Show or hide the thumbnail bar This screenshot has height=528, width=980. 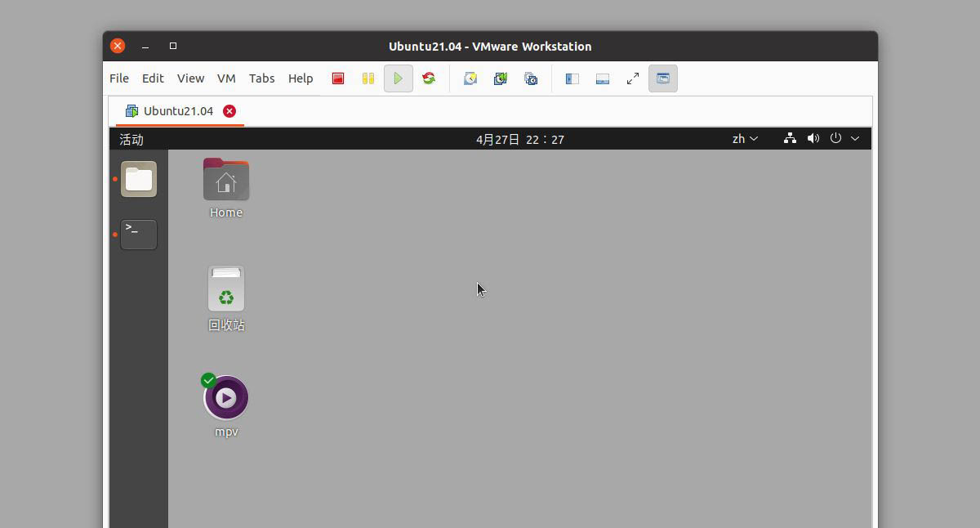[603, 78]
